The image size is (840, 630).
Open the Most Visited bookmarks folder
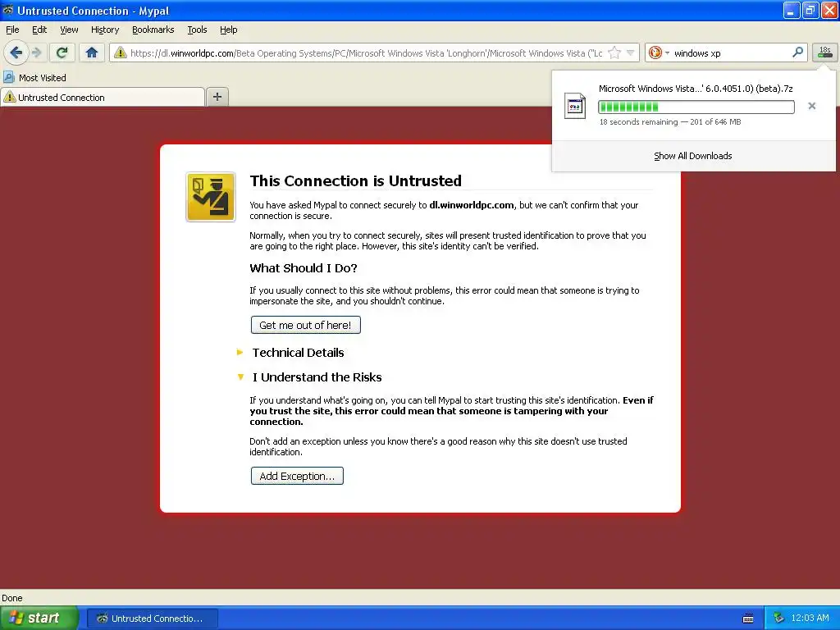pyautogui.click(x=34, y=78)
